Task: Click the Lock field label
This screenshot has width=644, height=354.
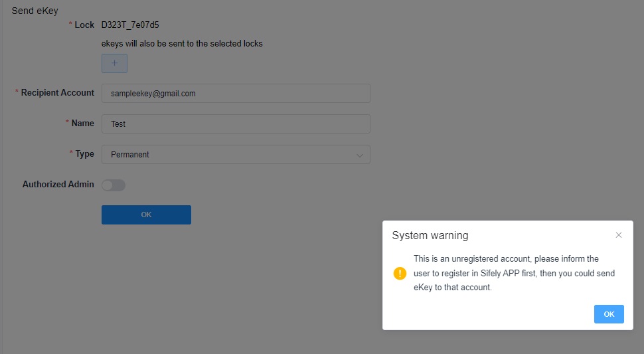Action: pyautogui.click(x=84, y=25)
